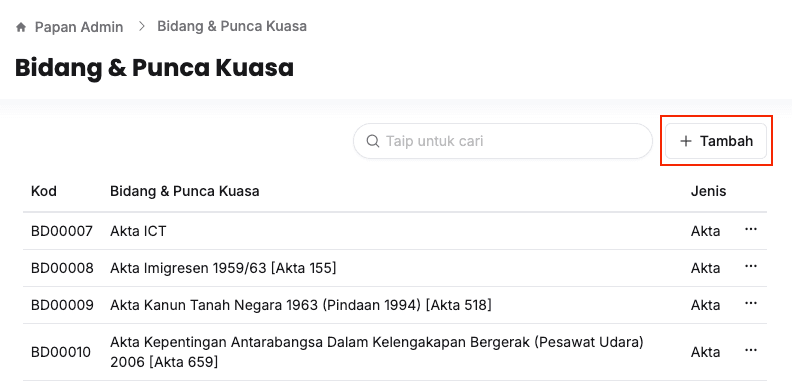Click the Bidang & Punca Kuasa column header
The image size is (792, 384).
point(185,191)
